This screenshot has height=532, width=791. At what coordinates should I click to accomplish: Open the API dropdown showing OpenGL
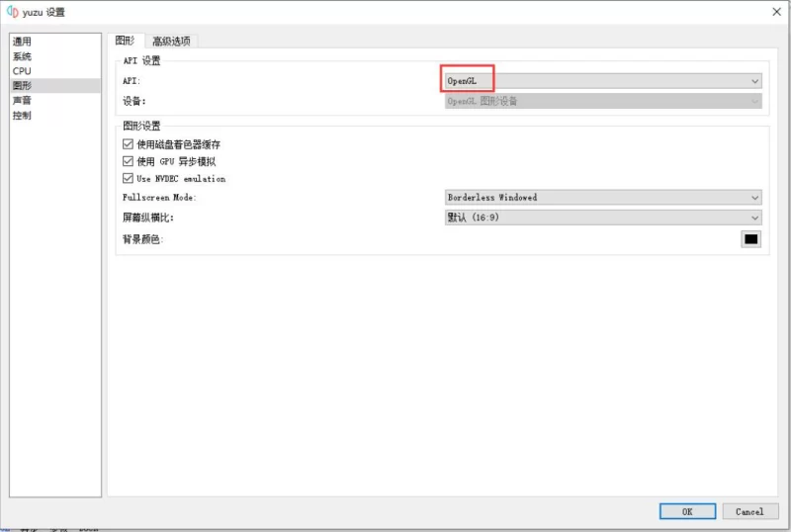click(x=603, y=81)
